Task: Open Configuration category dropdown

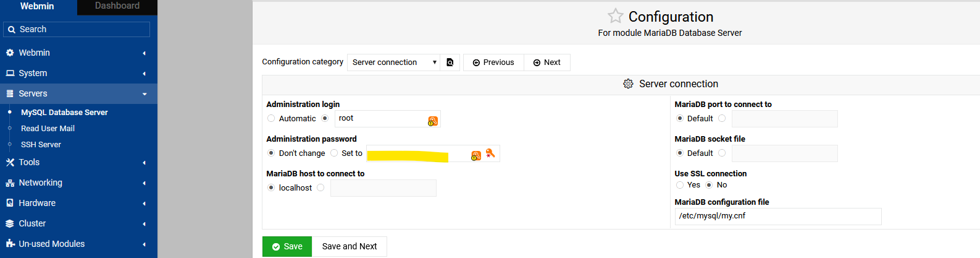Action: (394, 62)
